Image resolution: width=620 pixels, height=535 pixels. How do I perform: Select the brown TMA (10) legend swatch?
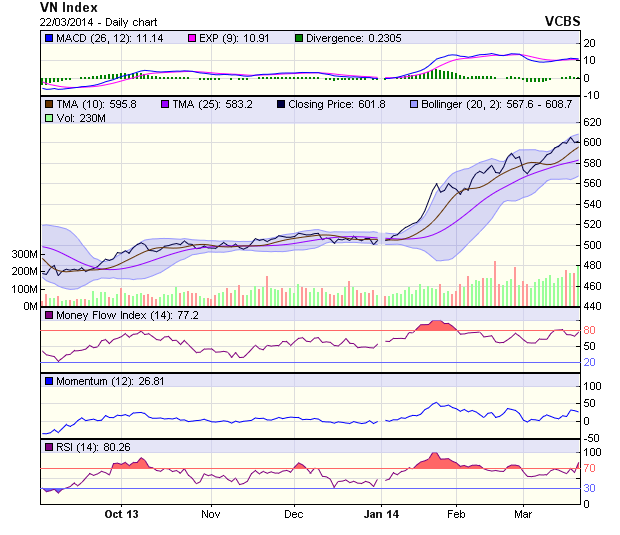point(47,103)
